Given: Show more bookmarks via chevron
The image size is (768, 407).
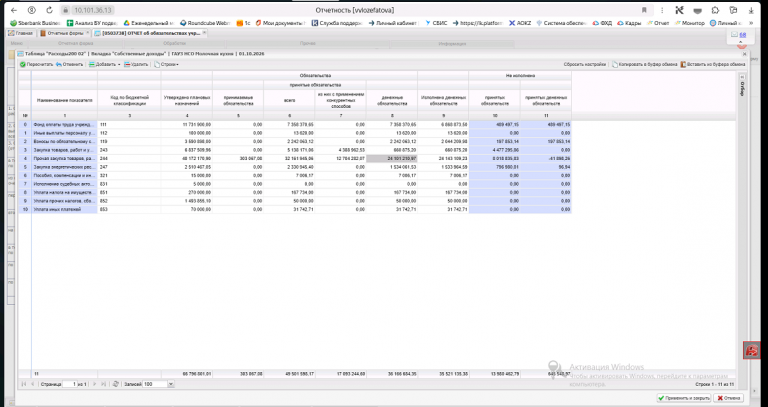Looking at the screenshot, I should 751,23.
